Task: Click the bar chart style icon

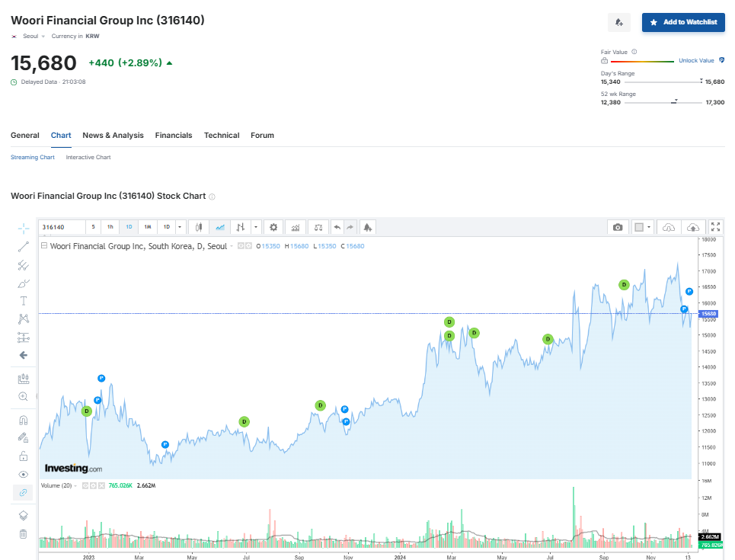Action: [241, 228]
